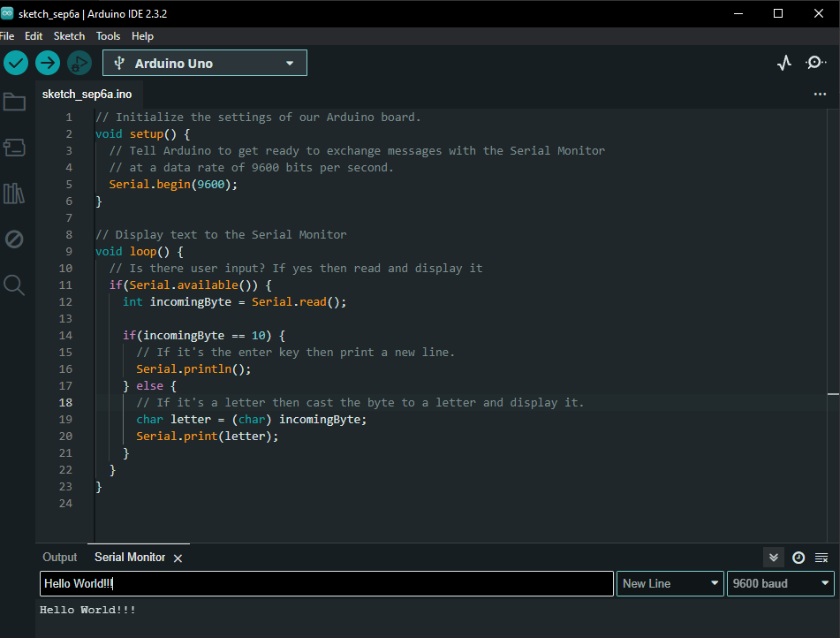Click line number 18 in gutter
The height and width of the screenshot is (638, 840).
(x=65, y=403)
